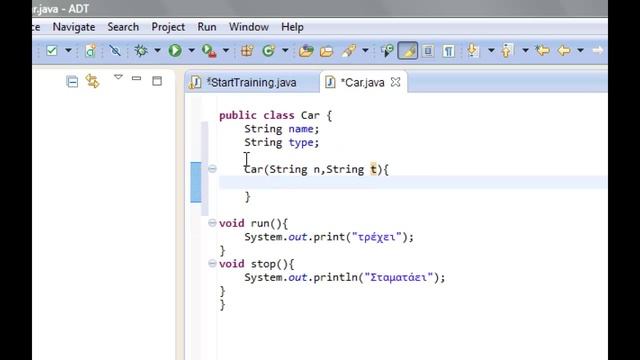Click the Previous Annotation arrow icon
This screenshot has height=360, width=640.
click(507, 51)
